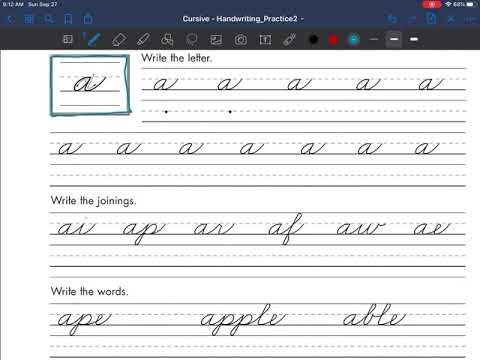Tap the Wi-Fi status icon

(448, 4)
